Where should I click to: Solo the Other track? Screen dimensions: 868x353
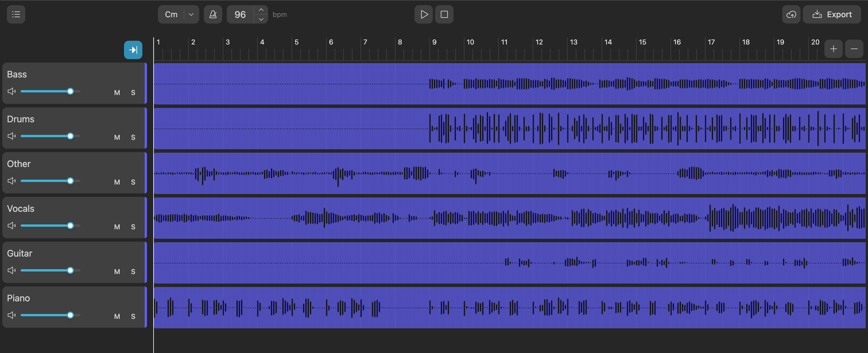click(x=133, y=182)
